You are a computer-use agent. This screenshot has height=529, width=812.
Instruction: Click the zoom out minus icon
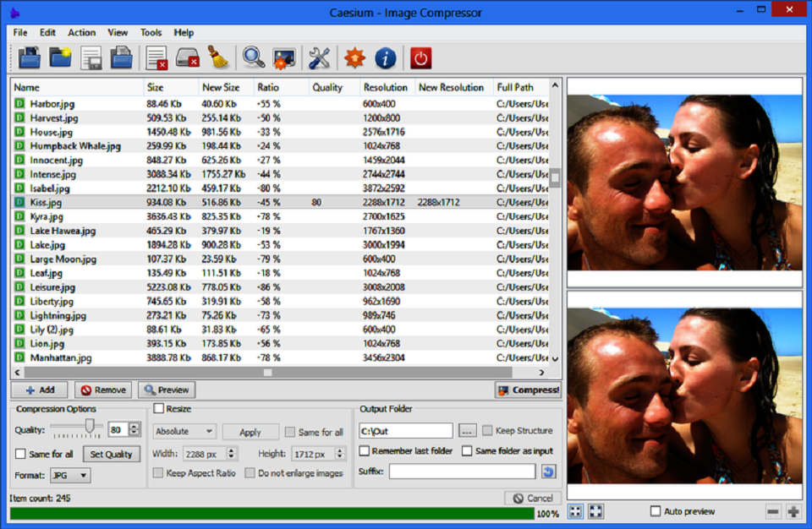click(772, 512)
